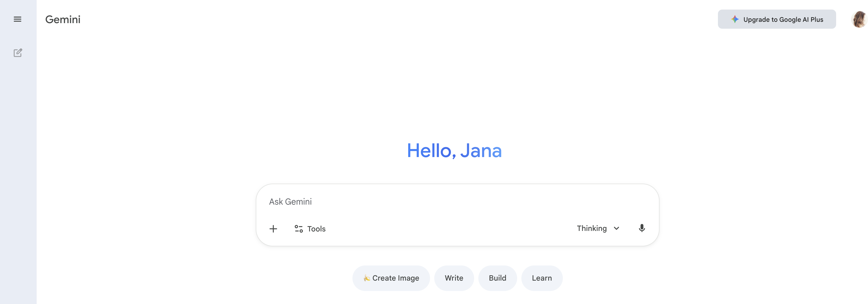Open the Thinking model selector

(x=592, y=228)
